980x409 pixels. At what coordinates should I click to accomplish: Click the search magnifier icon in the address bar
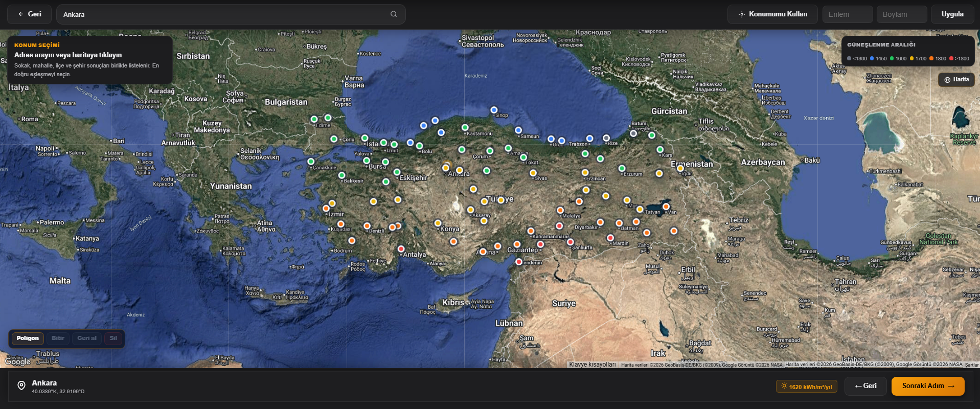click(394, 14)
